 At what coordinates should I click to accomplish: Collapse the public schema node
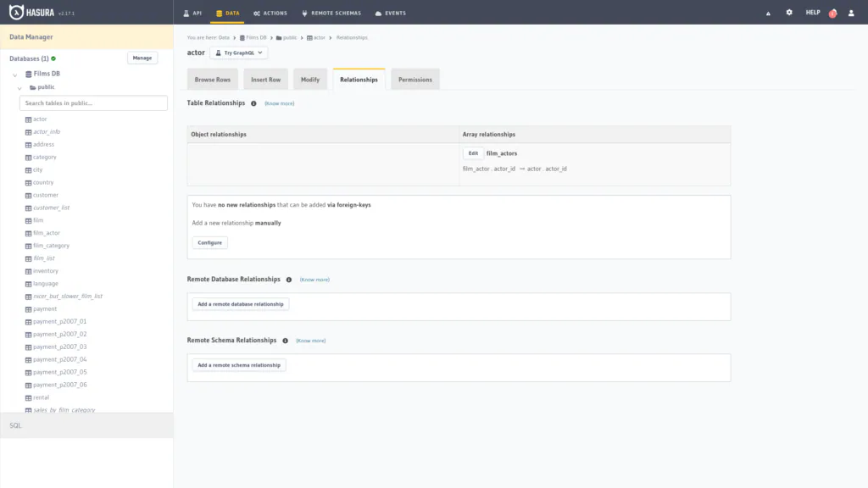[x=19, y=88]
